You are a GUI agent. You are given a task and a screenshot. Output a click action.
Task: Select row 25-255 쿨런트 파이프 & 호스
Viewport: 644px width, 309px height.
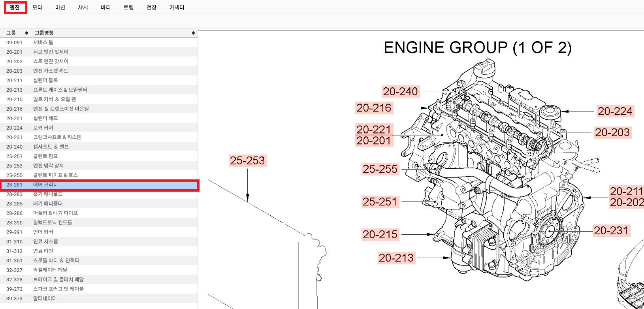99,175
